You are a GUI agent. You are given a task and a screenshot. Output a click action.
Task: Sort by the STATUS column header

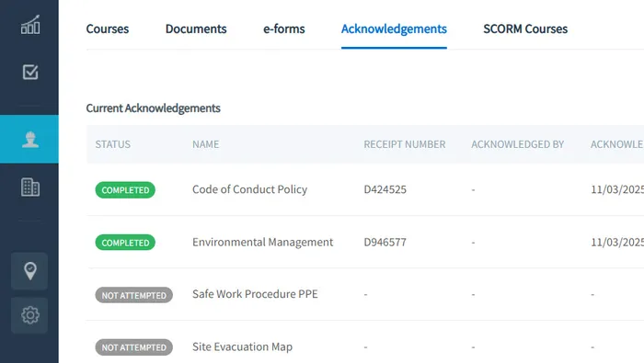(x=112, y=144)
